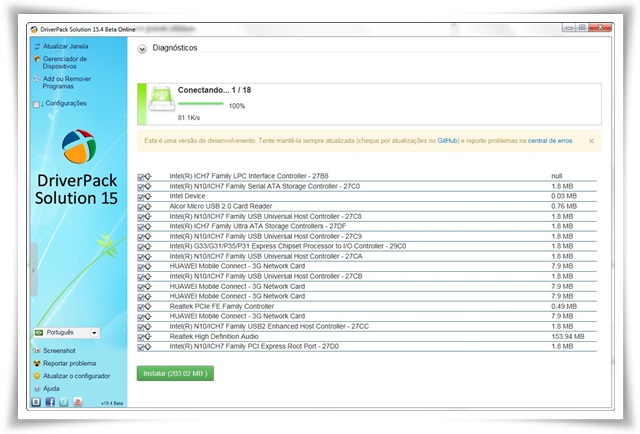Follow the central de erros link
Image resolution: width=640 pixels, height=434 pixels.
550,140
